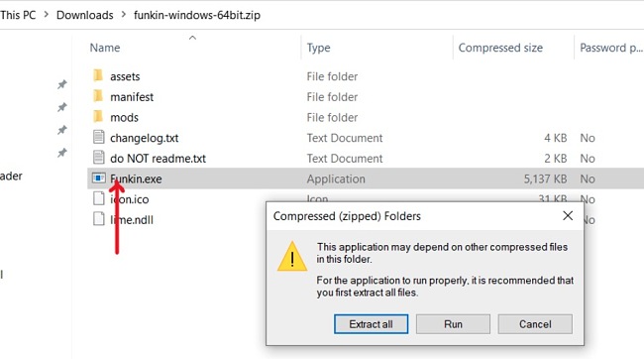644x359 pixels.
Task: Click the Password protected column header
Action: pos(611,48)
